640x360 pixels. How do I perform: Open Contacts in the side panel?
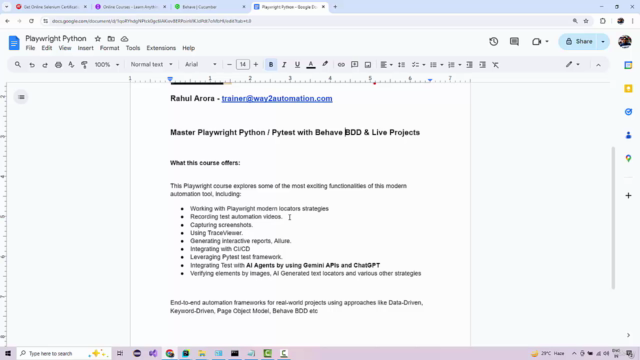[x=628, y=135]
